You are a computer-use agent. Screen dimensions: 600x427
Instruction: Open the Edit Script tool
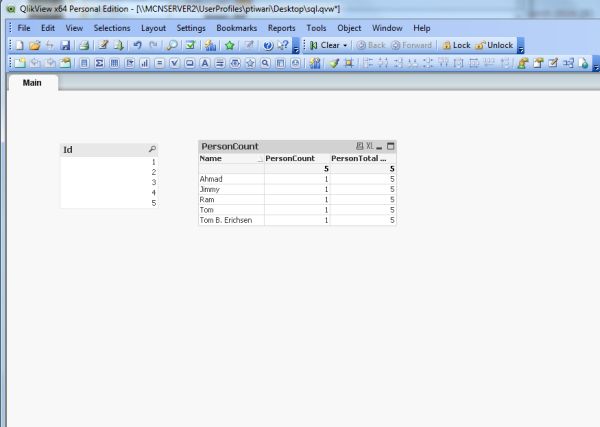(103, 45)
